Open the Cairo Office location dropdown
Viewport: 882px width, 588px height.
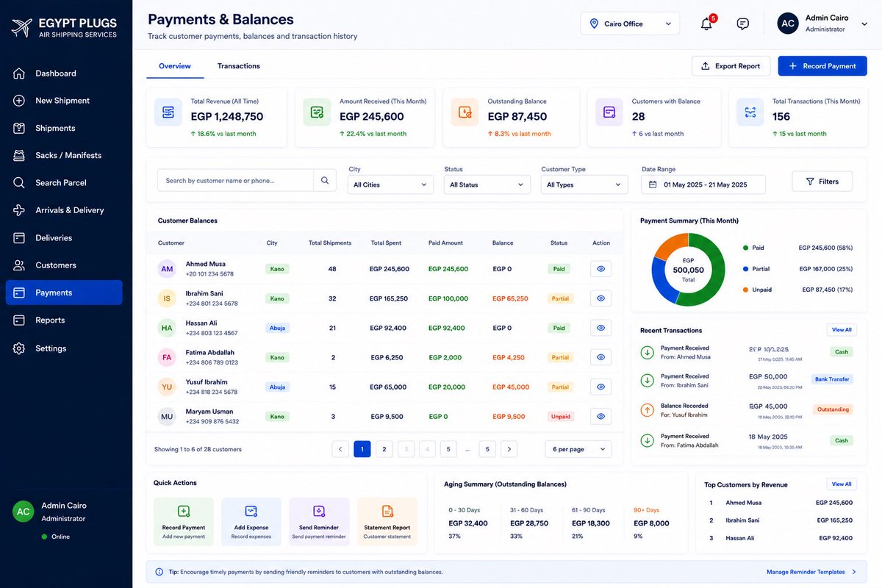click(630, 24)
